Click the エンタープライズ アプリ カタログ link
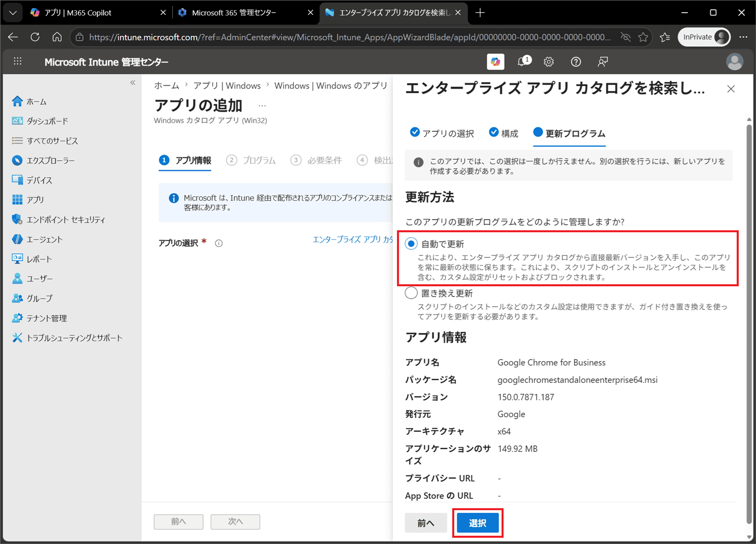 [x=352, y=240]
